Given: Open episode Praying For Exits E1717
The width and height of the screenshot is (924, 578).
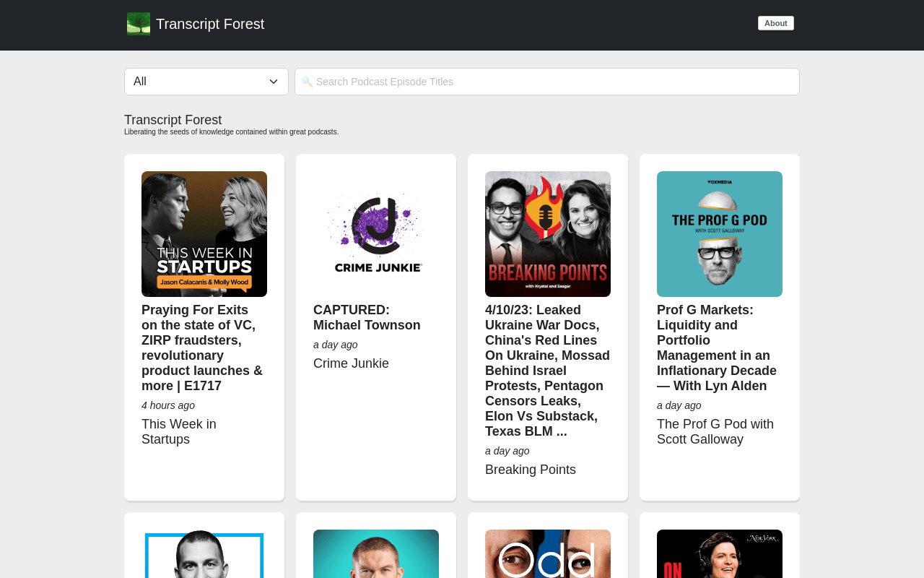Looking at the screenshot, I should tap(203, 348).
